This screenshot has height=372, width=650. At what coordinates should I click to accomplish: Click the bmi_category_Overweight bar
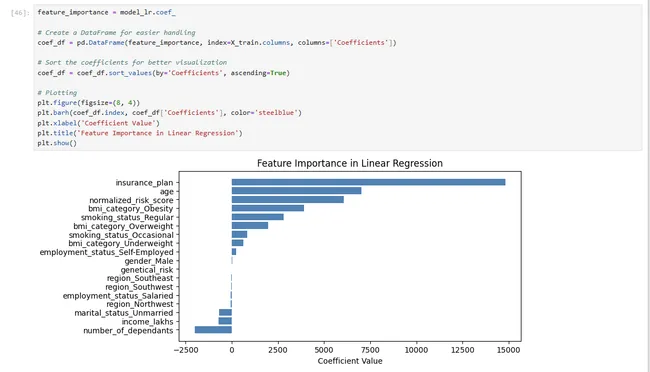coord(250,226)
